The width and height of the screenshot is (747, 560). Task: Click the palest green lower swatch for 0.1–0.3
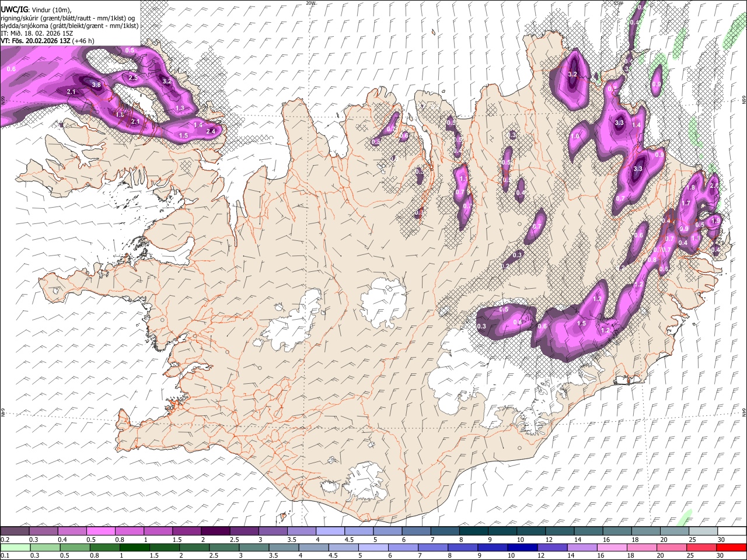click(15, 547)
